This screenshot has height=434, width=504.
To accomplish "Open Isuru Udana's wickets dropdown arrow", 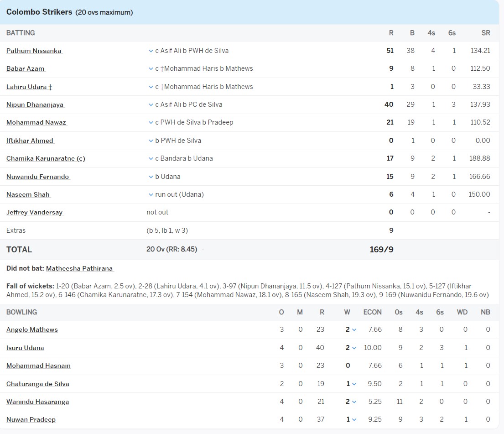I will click(354, 348).
